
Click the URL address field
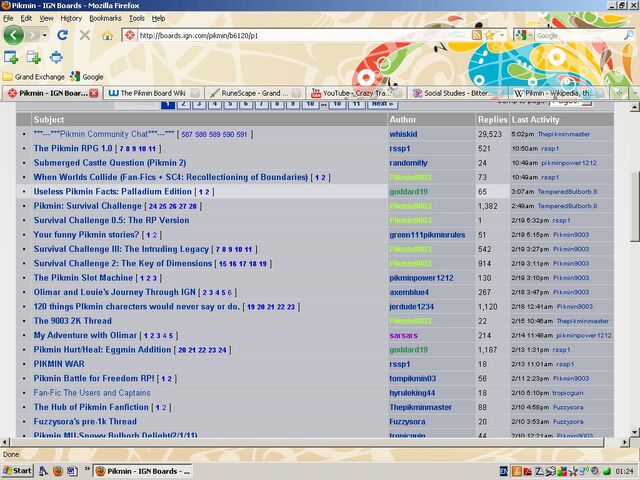click(303, 36)
